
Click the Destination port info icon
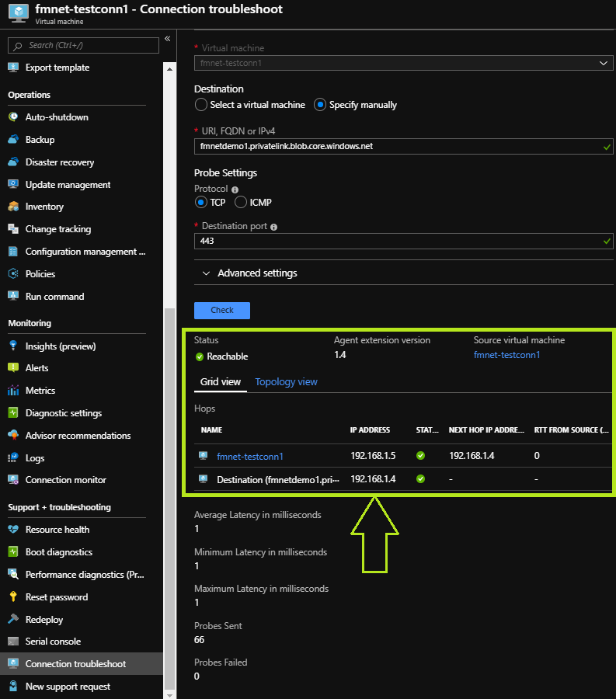tap(273, 227)
